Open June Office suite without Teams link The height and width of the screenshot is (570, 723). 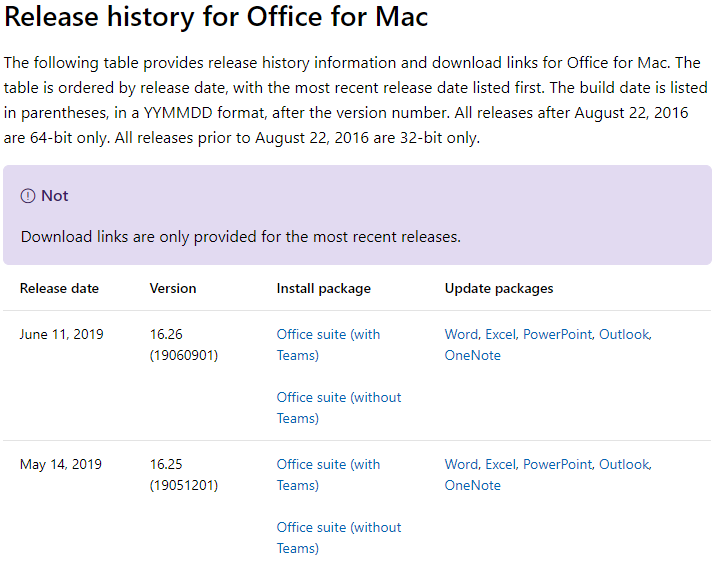pos(339,408)
